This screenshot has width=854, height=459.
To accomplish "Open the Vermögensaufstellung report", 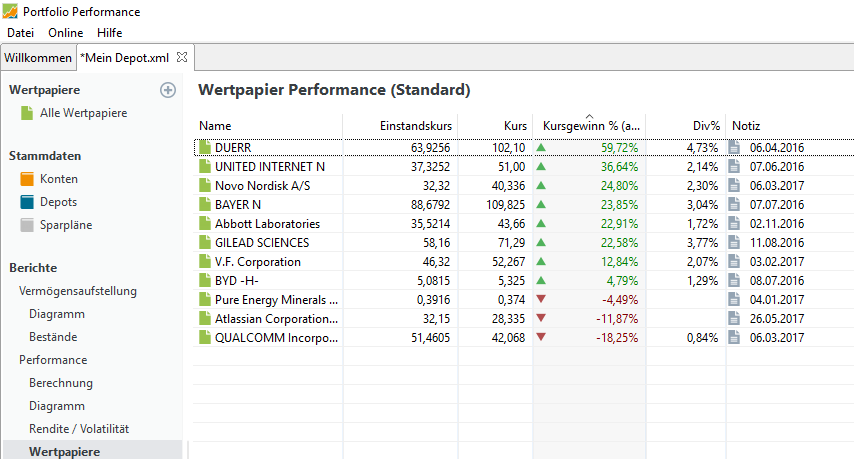I will [78, 291].
